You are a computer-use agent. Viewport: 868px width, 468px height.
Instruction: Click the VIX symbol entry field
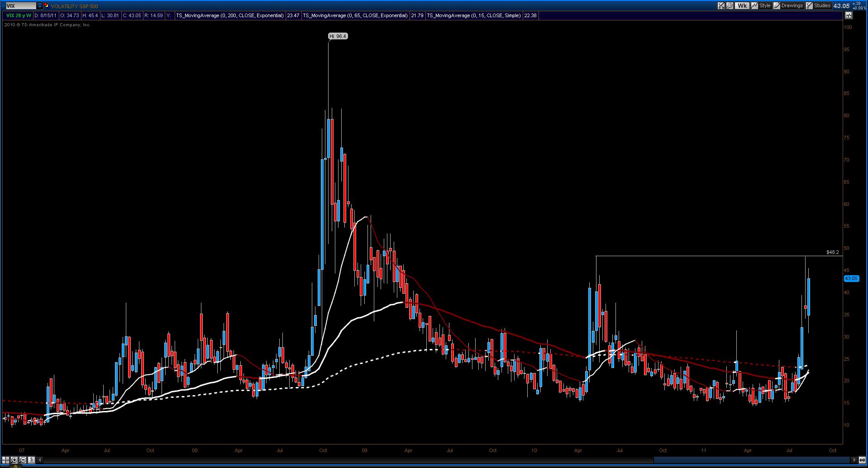21,6
